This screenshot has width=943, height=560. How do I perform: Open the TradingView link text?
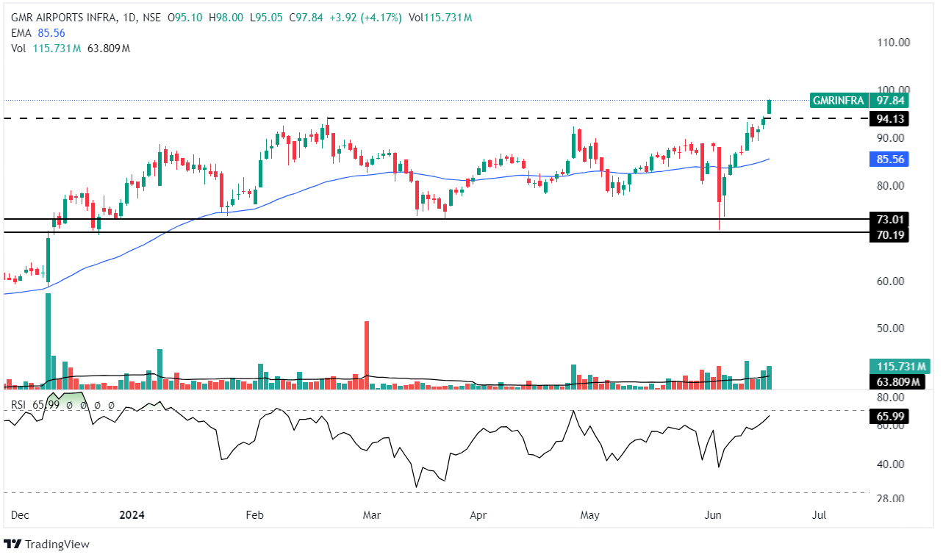coord(57,544)
